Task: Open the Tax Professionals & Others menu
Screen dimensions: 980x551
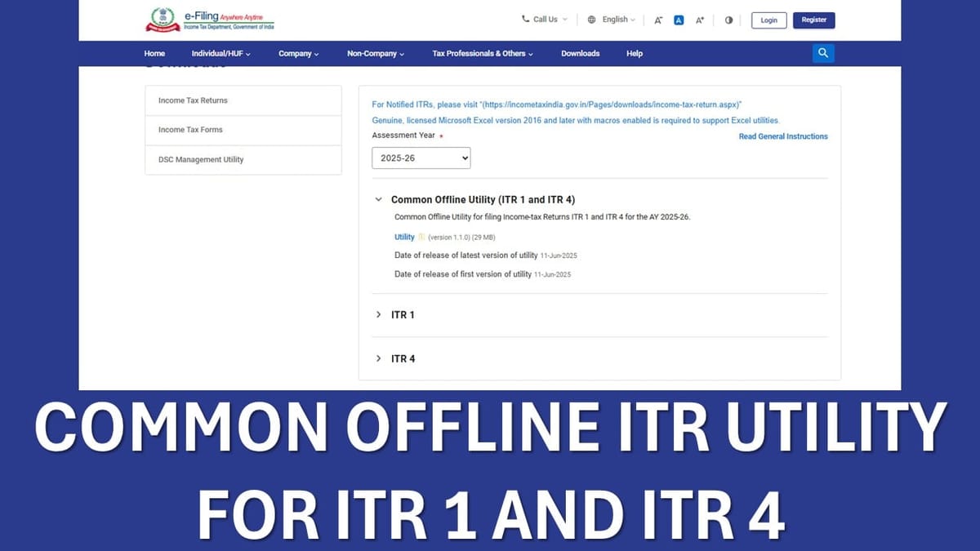Action: [x=482, y=53]
